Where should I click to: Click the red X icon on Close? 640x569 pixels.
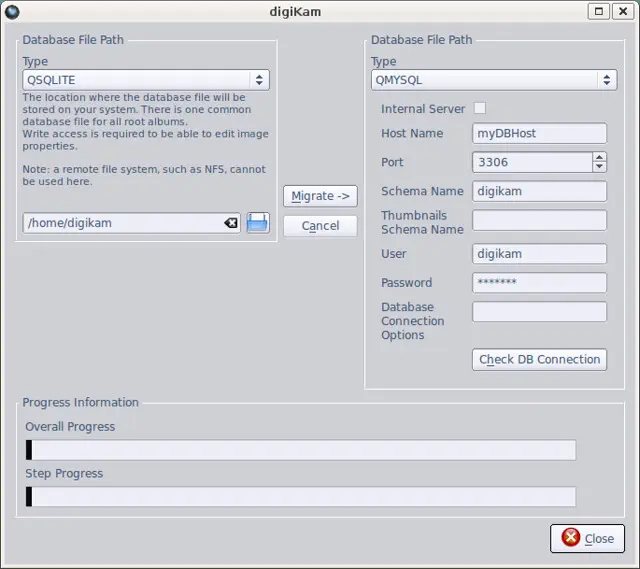[571, 538]
